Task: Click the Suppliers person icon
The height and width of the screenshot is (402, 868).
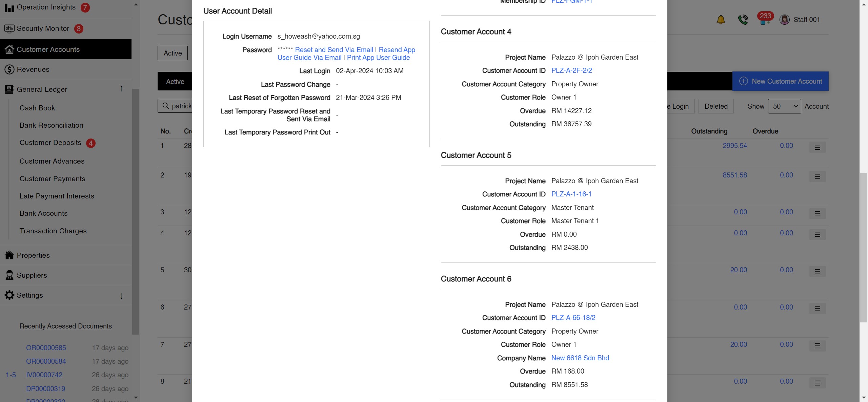Action: coord(9,275)
